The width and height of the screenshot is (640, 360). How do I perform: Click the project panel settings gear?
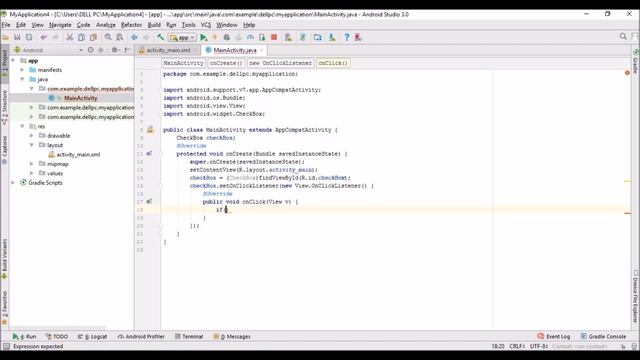[x=115, y=50]
